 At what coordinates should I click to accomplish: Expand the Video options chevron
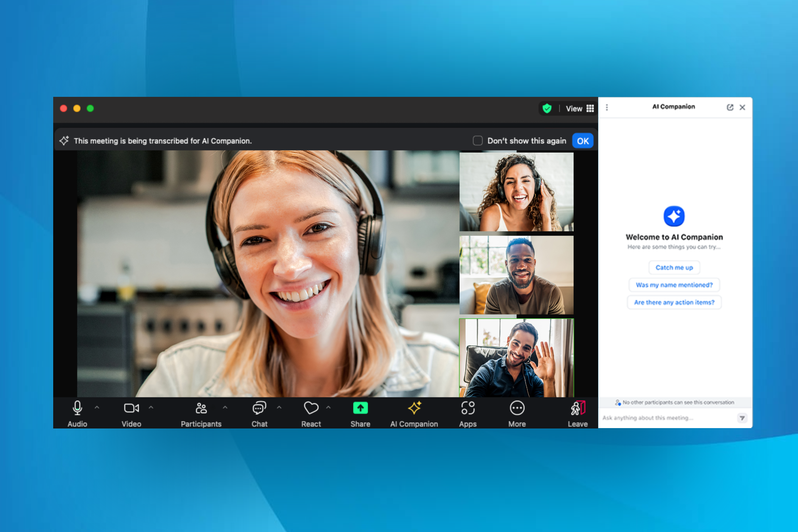[x=151, y=408]
